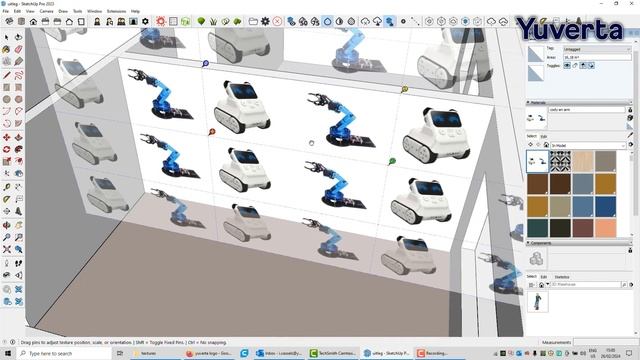The width and height of the screenshot is (640, 360).
Task: Click the material name input field
Action: (586, 110)
